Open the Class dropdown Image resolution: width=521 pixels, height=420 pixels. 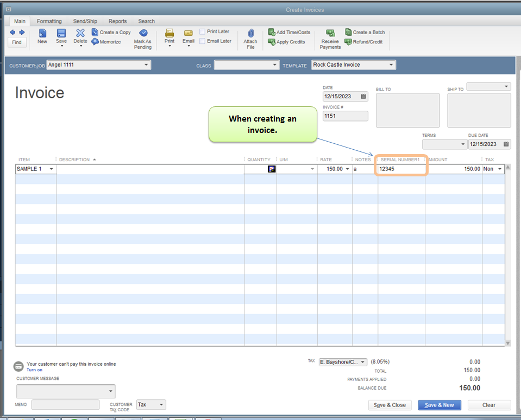tap(274, 65)
